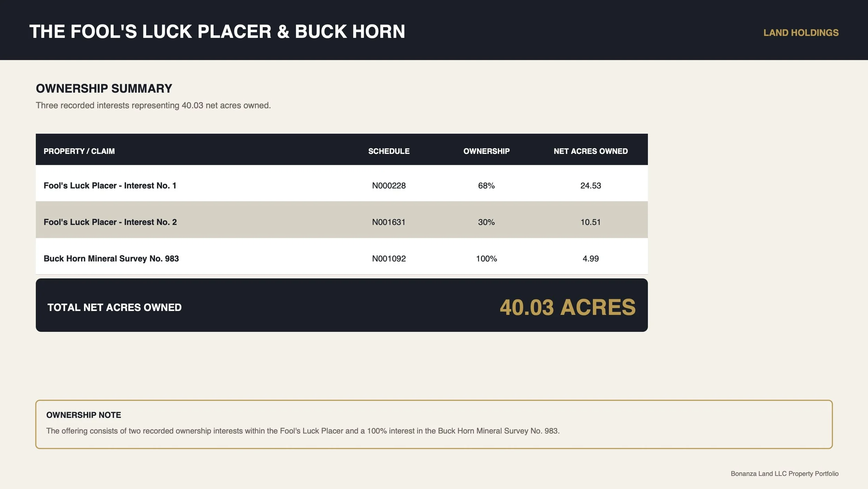Select the 40.03 ACRES total figure
This screenshot has width=868, height=489.
(x=567, y=308)
